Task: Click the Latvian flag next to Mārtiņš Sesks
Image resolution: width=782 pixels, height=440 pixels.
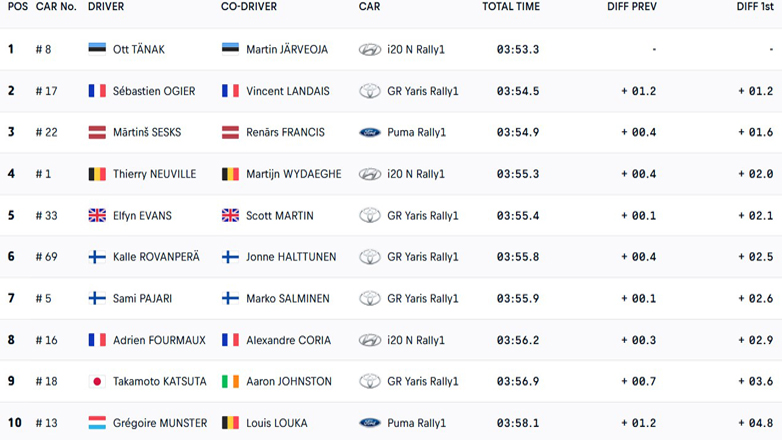Action: pos(97,132)
